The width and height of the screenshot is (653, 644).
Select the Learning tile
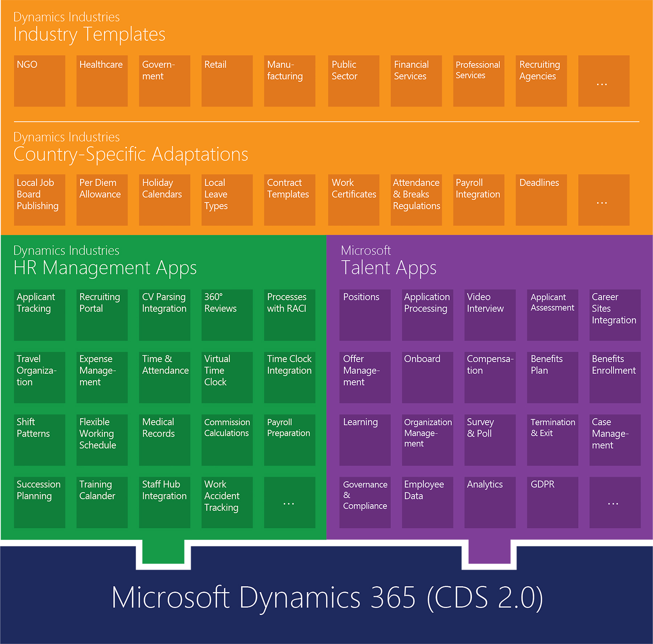(x=365, y=440)
